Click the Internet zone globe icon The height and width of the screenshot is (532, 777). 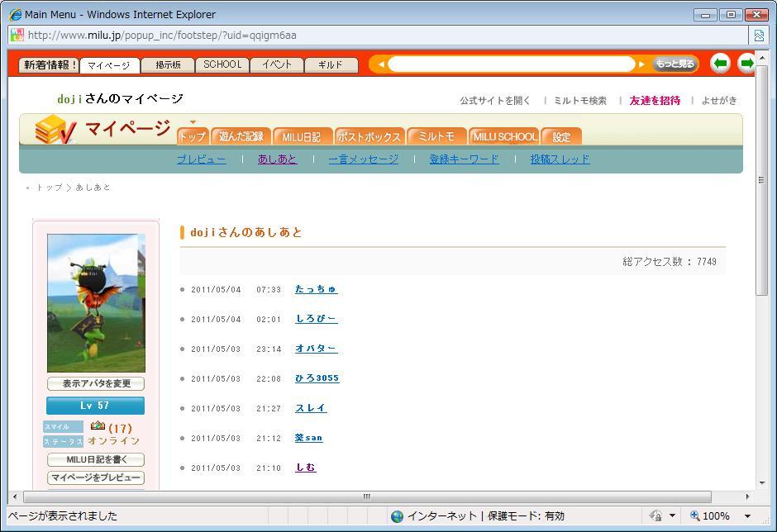click(x=398, y=516)
